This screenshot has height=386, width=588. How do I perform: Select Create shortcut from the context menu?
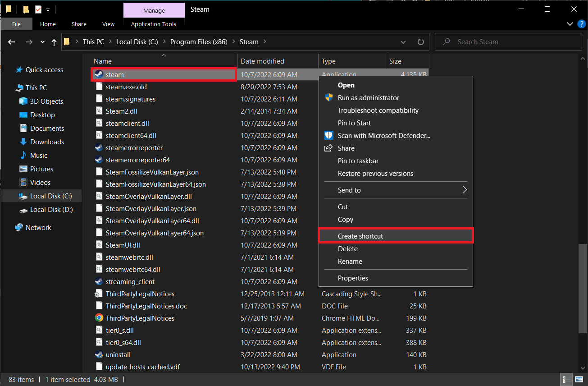click(x=360, y=235)
